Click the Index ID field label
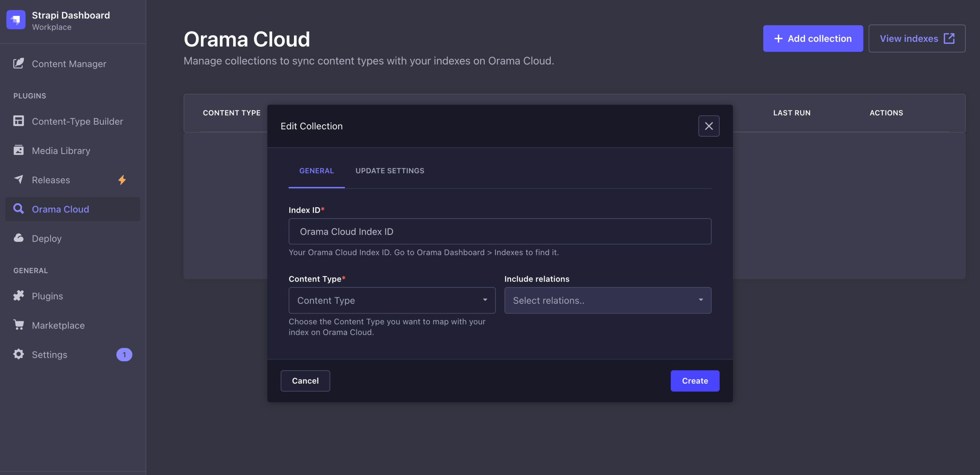The width and height of the screenshot is (980, 475). coord(306,210)
